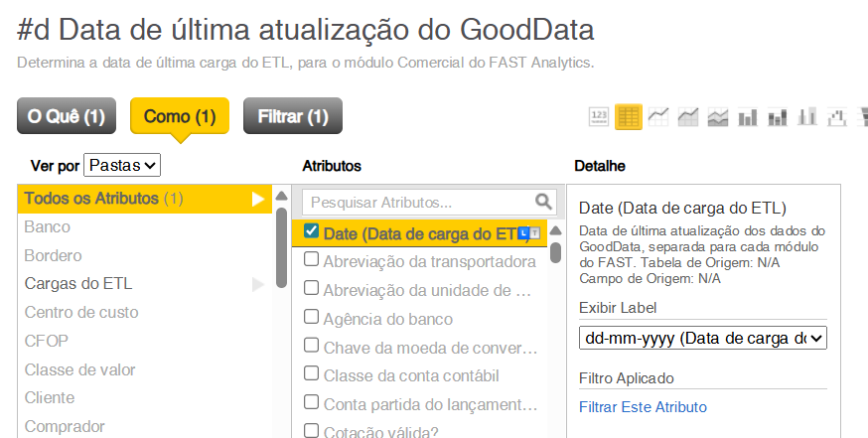Viewport: 868px width, 438px height.
Task: Select the headline number report icon
Action: [x=599, y=116]
